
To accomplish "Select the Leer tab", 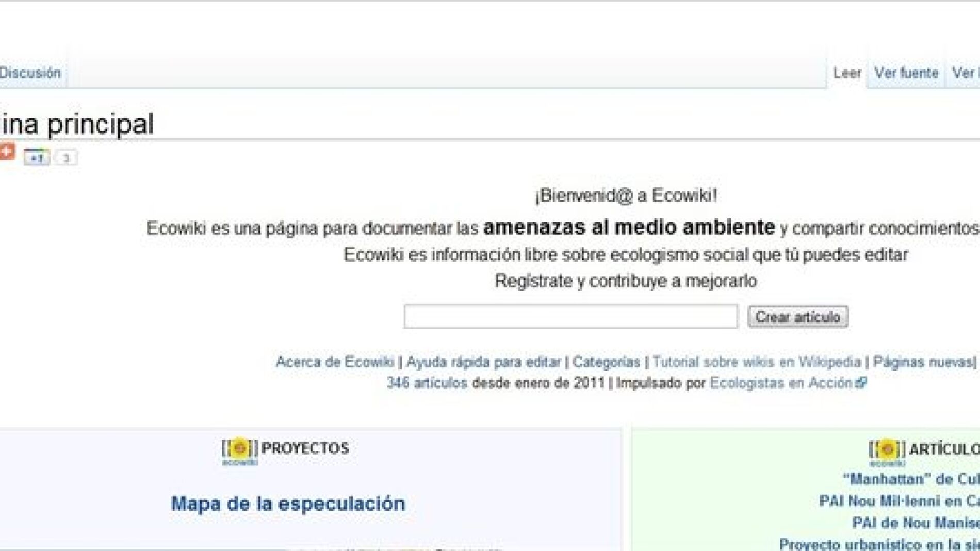I will (x=847, y=73).
